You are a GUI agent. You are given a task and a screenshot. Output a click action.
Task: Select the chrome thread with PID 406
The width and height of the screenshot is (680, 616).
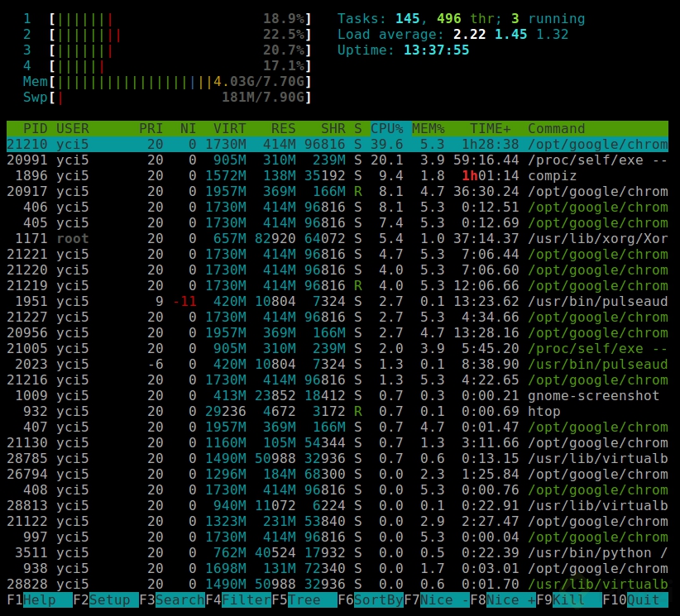338,208
